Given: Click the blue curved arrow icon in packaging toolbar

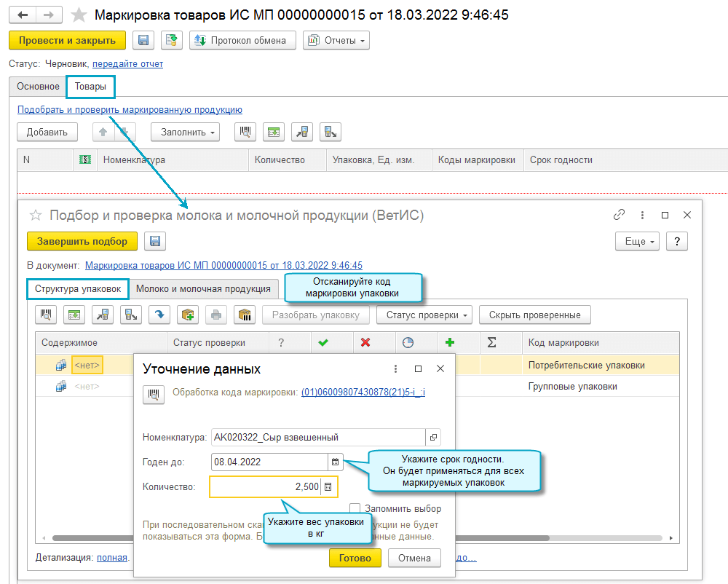Looking at the screenshot, I should (159, 315).
